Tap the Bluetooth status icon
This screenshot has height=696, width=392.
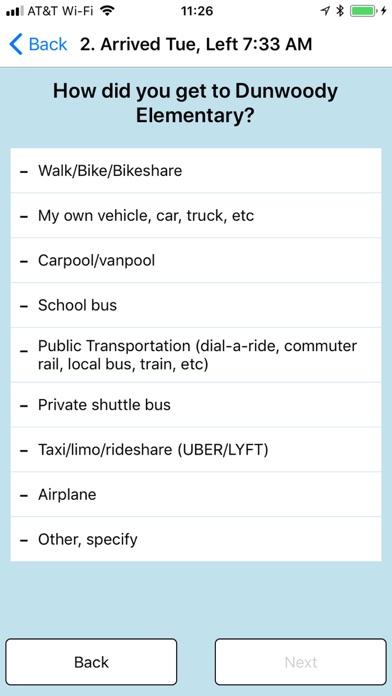coord(340,11)
